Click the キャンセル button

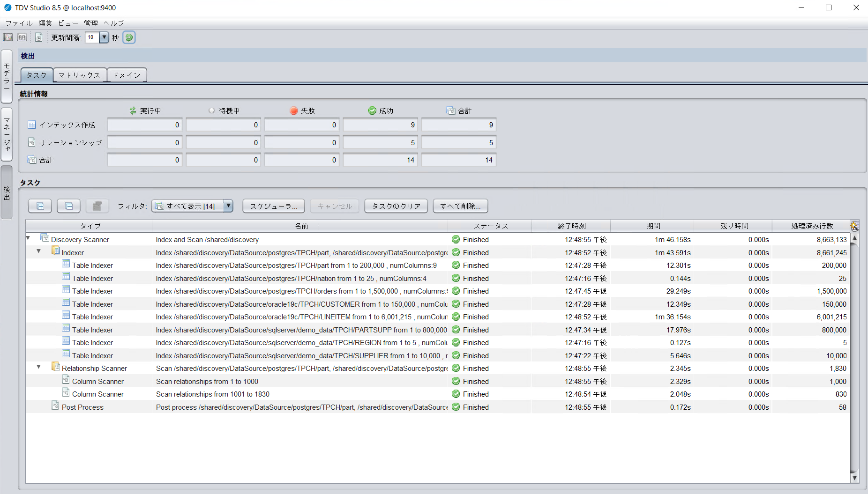coord(335,206)
